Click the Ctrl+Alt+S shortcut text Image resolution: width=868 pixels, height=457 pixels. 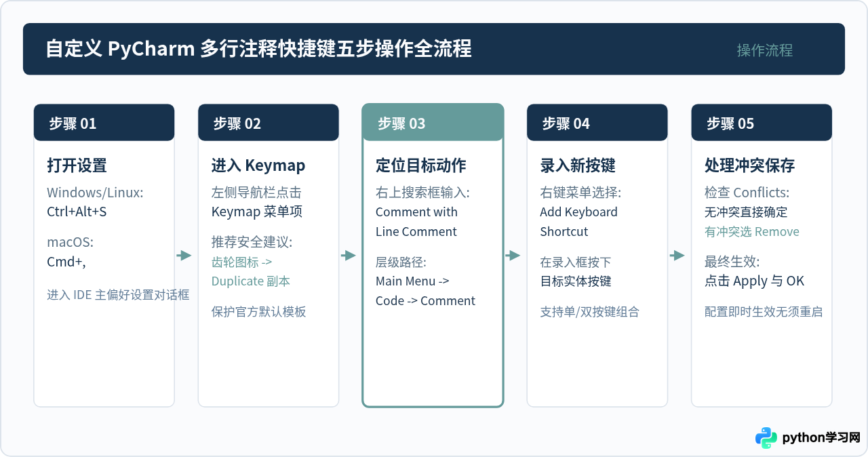pyautogui.click(x=77, y=212)
